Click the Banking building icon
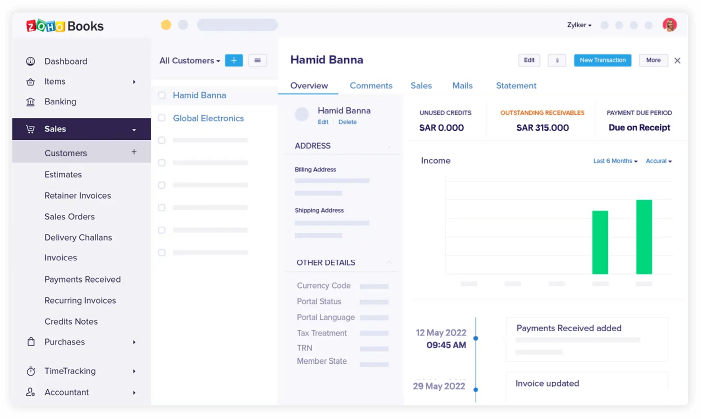 tap(30, 102)
